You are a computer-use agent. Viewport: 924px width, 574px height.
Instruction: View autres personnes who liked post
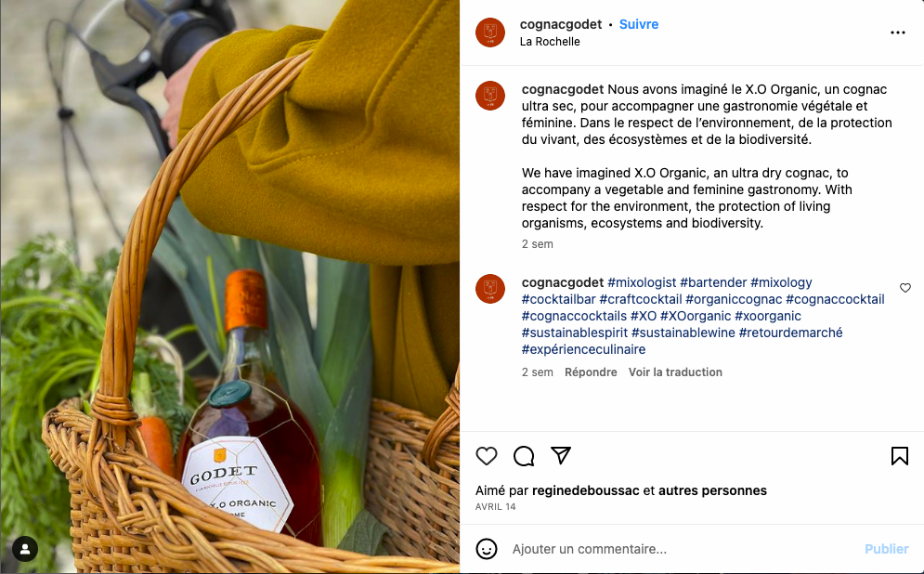point(712,490)
